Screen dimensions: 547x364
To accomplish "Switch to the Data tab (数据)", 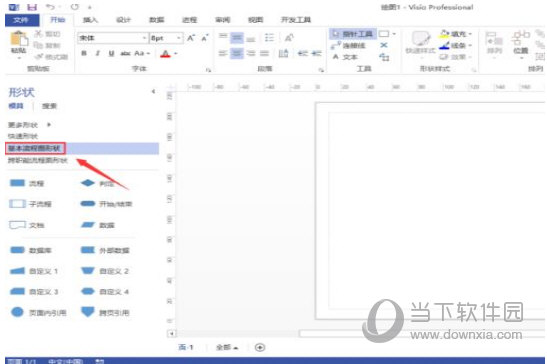I will point(157,20).
